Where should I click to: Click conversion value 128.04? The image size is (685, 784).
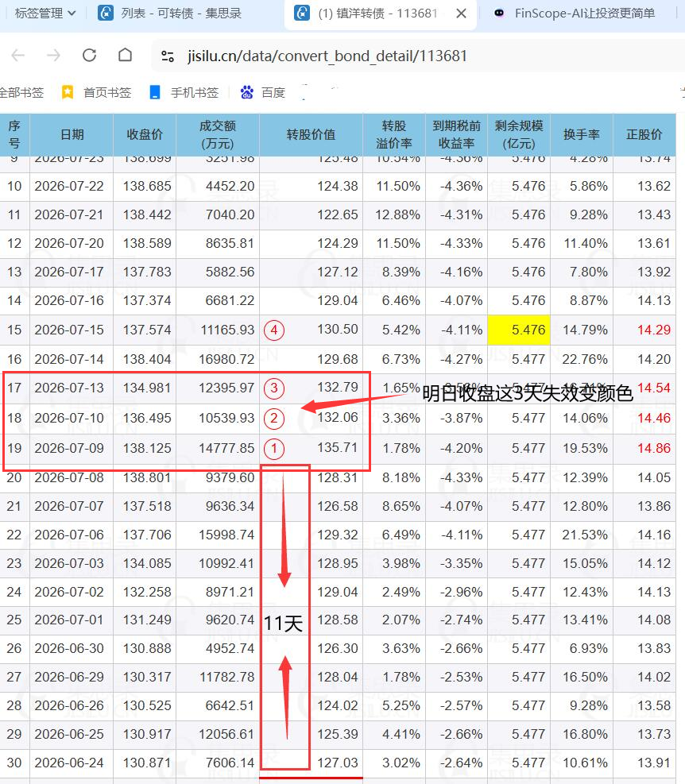pyautogui.click(x=338, y=677)
